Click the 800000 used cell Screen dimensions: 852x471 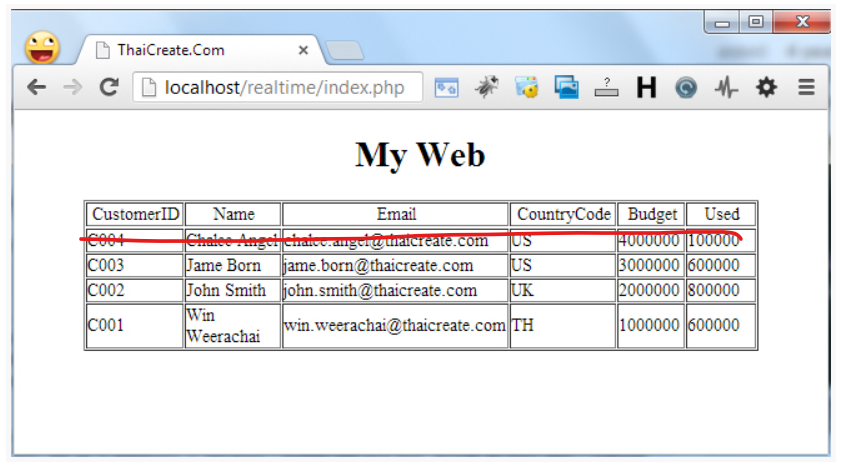click(x=721, y=291)
